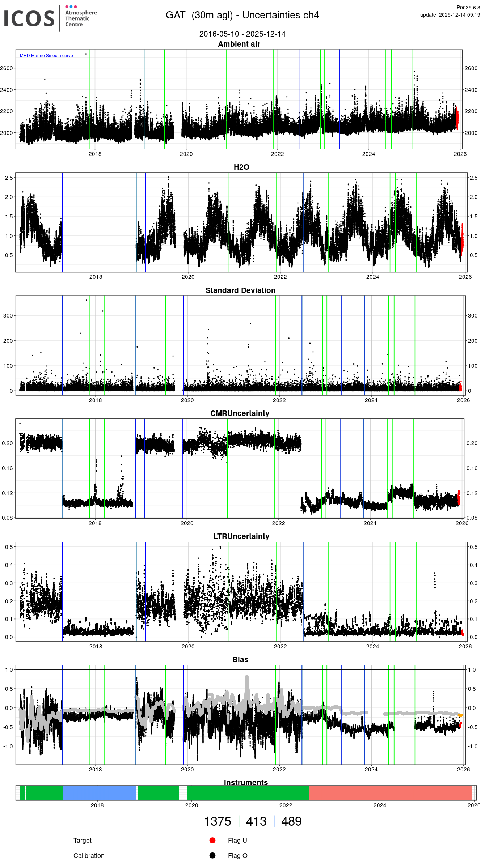This screenshot has height=868, width=485.
Task: Click the LTRUncertainty panel title
Action: point(241,536)
